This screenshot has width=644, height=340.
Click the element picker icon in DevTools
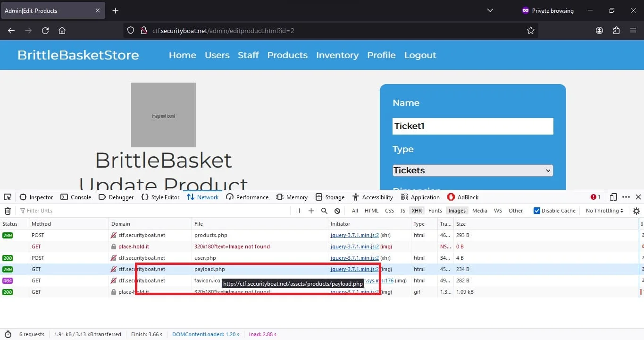point(8,197)
